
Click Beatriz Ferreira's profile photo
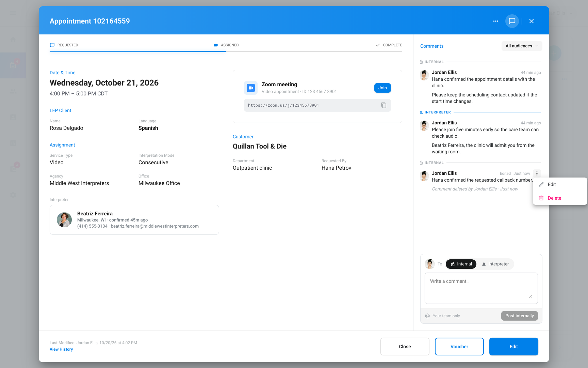[64, 220]
